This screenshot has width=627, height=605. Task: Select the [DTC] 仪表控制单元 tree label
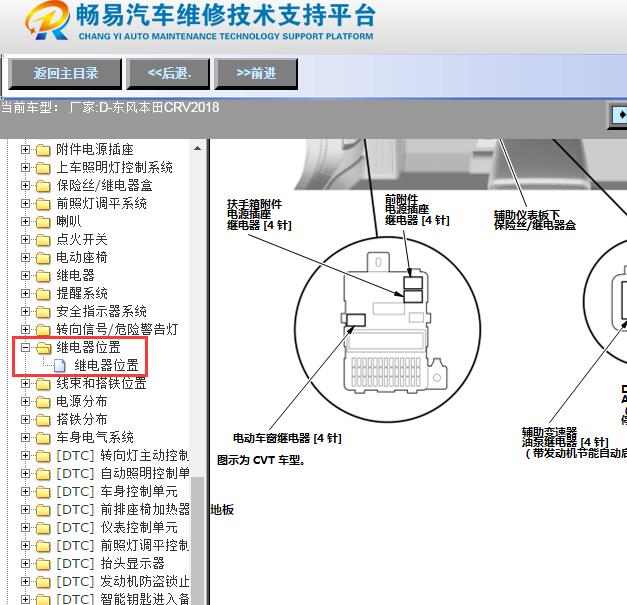117,527
